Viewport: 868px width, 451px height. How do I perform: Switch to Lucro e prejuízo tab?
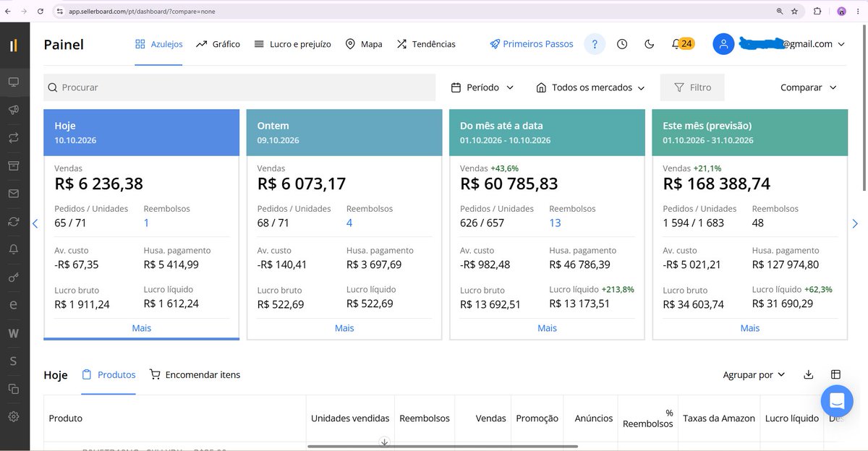[292, 44]
